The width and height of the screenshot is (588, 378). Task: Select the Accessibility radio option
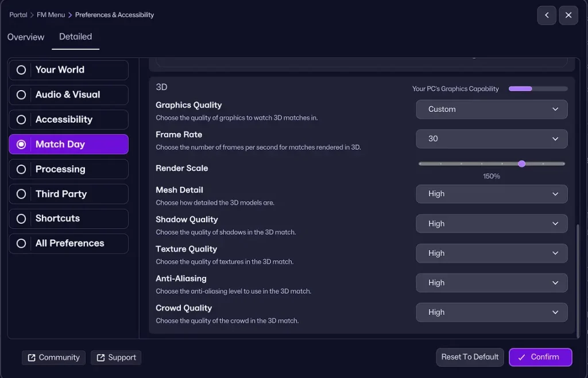(21, 119)
